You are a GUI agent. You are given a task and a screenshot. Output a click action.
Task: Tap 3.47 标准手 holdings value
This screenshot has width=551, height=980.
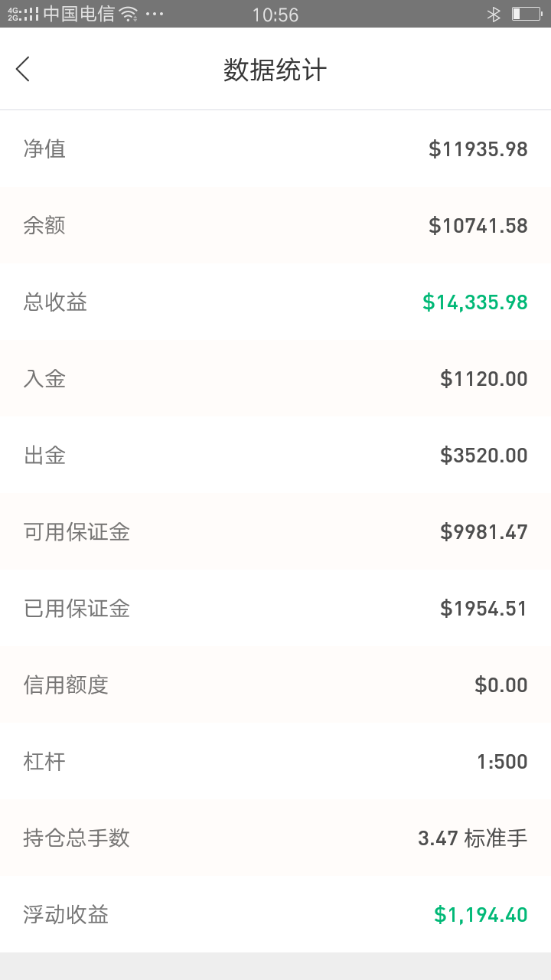pyautogui.click(x=473, y=838)
